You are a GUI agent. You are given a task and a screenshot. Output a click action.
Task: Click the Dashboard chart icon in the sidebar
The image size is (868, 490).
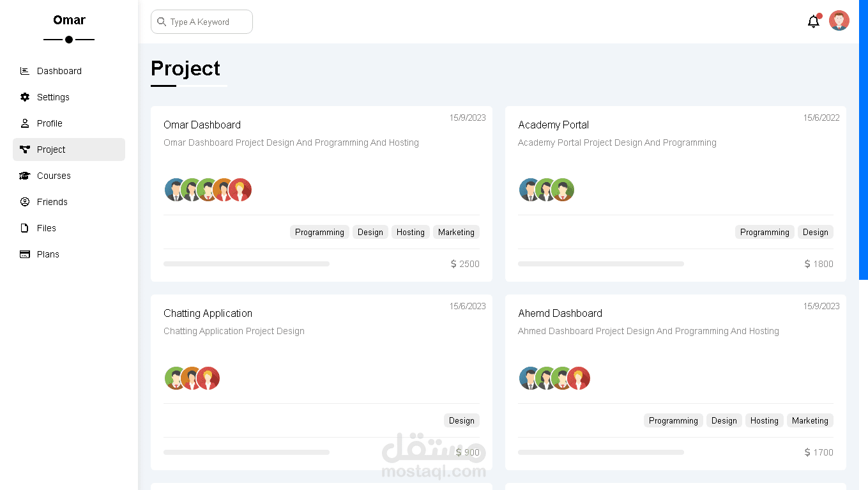(x=25, y=71)
